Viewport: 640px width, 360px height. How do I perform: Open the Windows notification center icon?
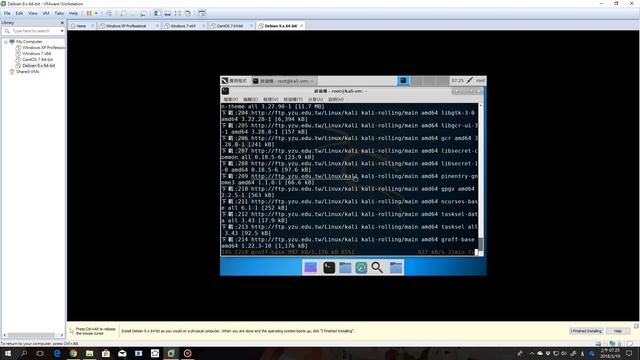(629, 353)
